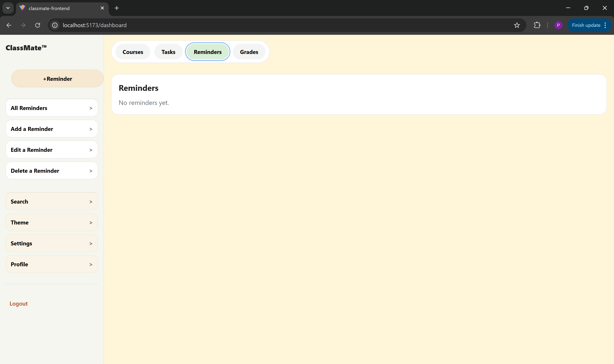Reload the page with refresh icon
614x364 pixels.
tap(38, 25)
